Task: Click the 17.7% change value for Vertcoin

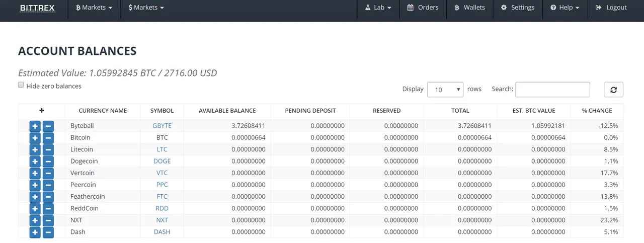Action: click(x=609, y=173)
